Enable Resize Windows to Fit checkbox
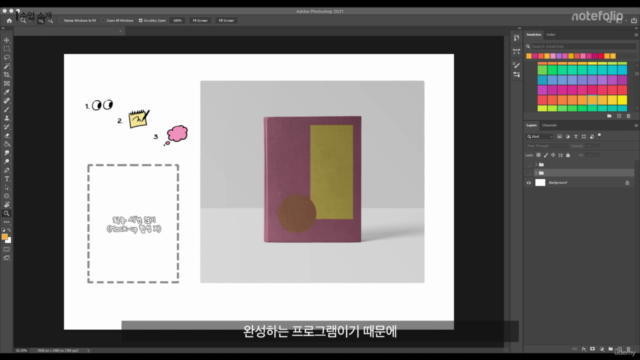This screenshot has width=640, height=360. point(61,20)
